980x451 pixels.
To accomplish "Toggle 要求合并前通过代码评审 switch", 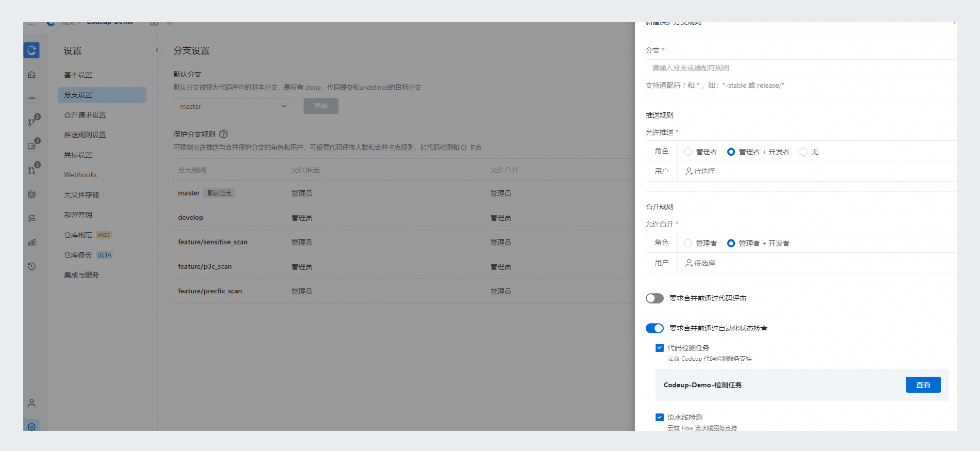I will (x=654, y=298).
